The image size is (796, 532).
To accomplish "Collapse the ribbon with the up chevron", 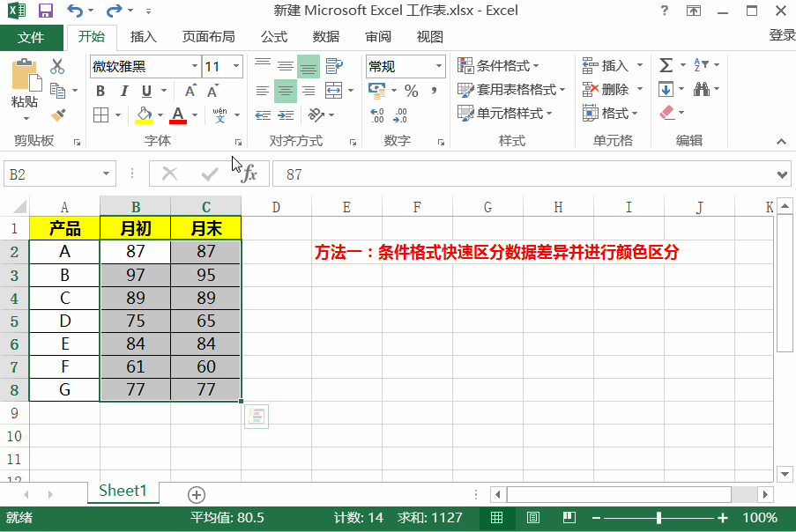I will 781,142.
